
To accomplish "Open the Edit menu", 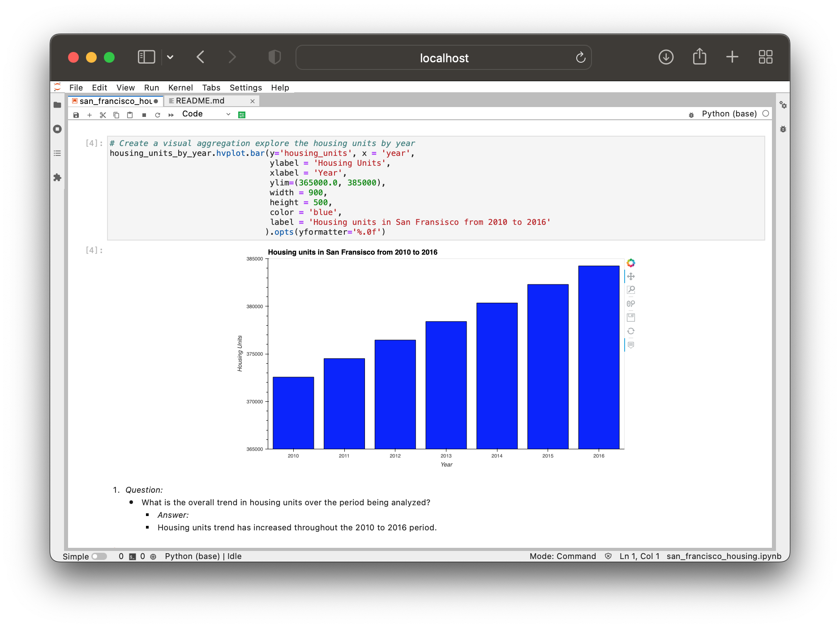I will [x=99, y=88].
